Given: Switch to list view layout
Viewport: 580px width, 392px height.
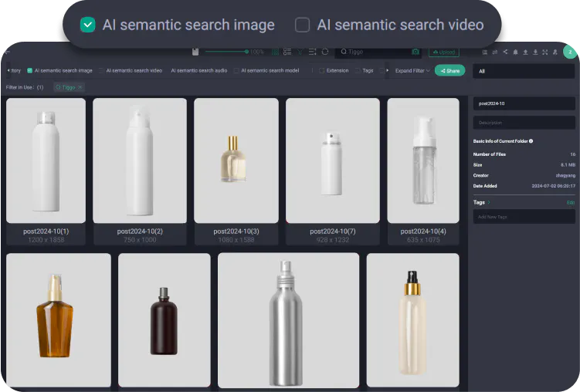Looking at the screenshot, I should (x=287, y=52).
